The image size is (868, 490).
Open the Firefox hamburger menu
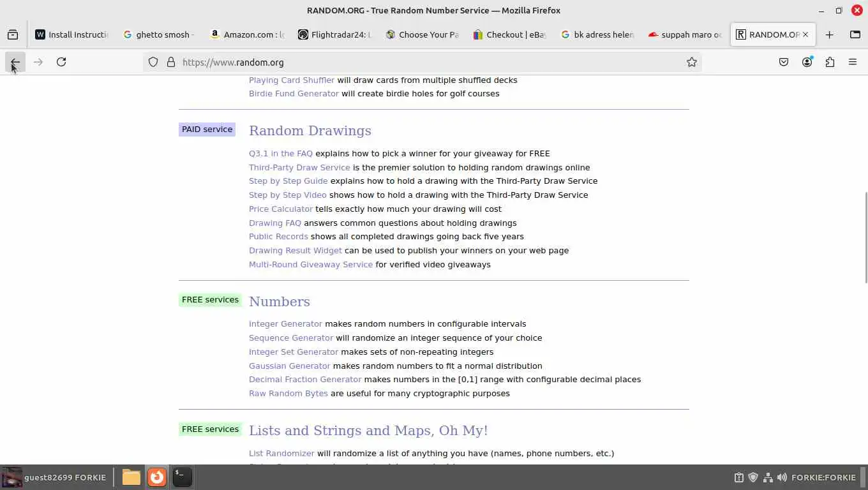click(x=853, y=62)
